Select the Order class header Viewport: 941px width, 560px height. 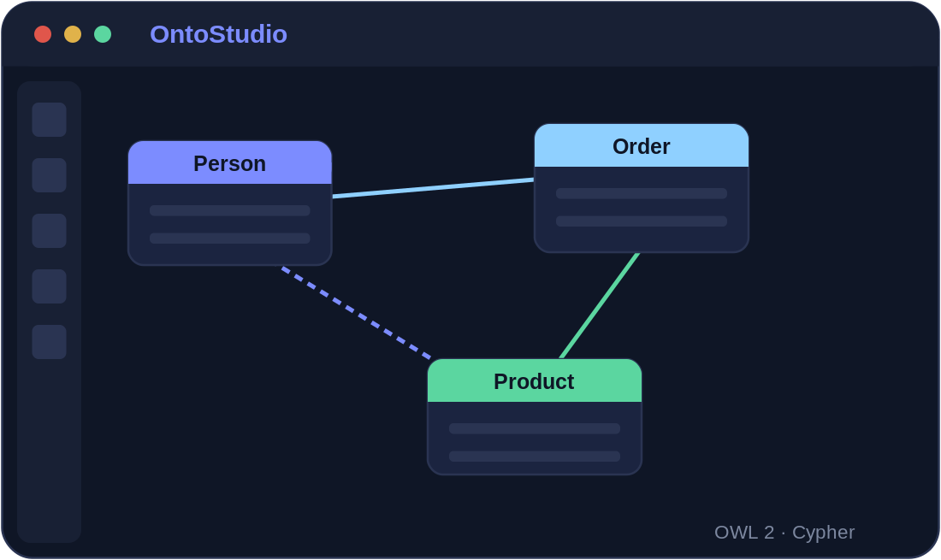pos(642,145)
